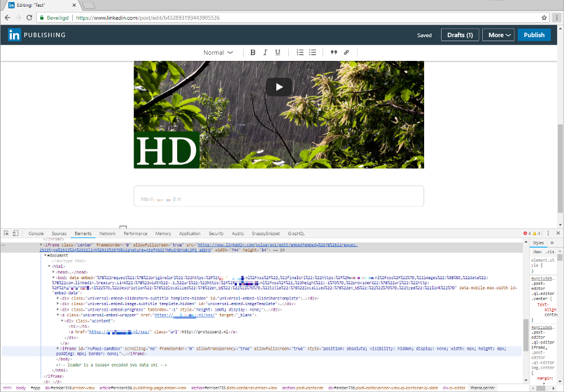Image resolution: width=564 pixels, height=392 pixels.
Task: Switch to the Memory tab
Action: [x=163, y=234]
